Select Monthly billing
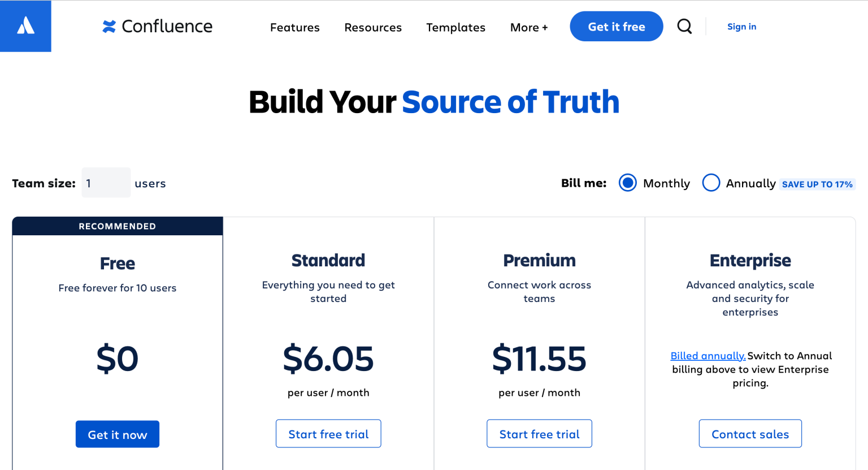The height and width of the screenshot is (470, 868). pyautogui.click(x=627, y=183)
